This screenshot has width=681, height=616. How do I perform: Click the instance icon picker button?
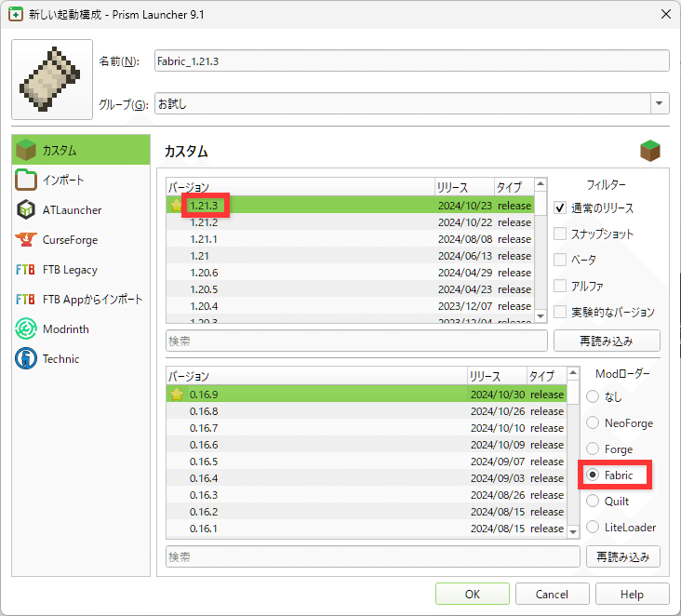click(52, 79)
